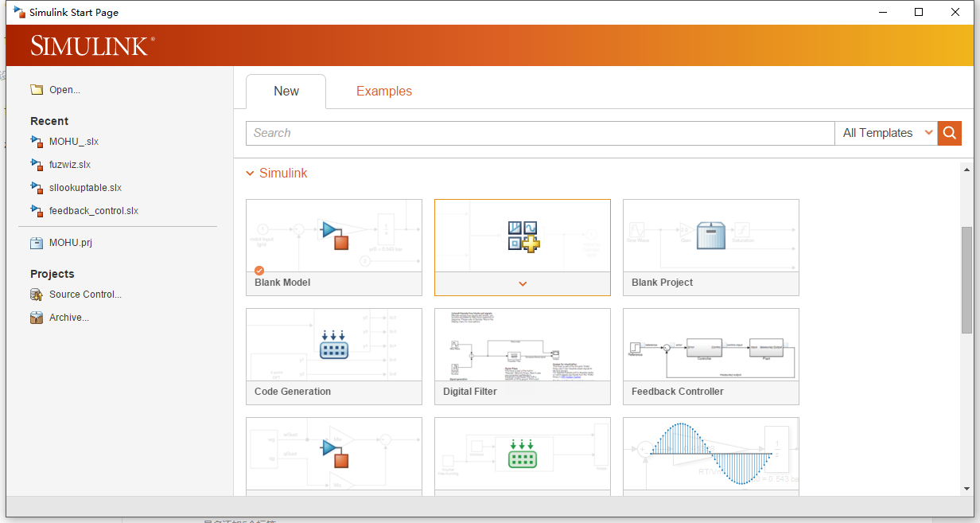Click the scrollbar up arrow
Screen dimensions: 980x523
[x=966, y=169]
